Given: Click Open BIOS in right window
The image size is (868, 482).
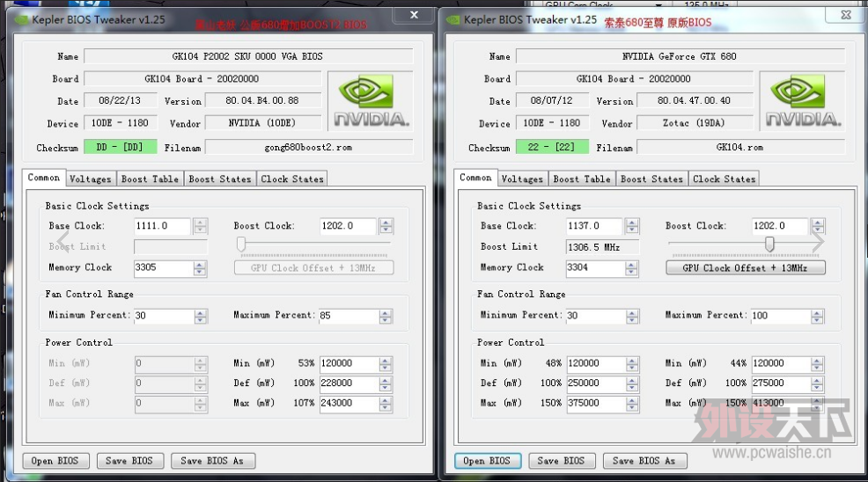Looking at the screenshot, I should point(487,460).
